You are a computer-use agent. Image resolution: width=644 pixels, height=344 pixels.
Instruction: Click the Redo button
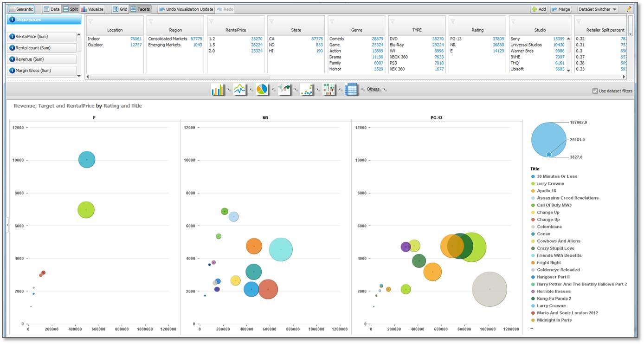[225, 9]
